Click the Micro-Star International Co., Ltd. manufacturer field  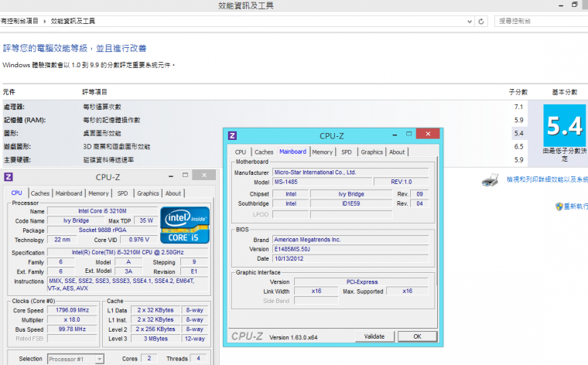(x=350, y=172)
